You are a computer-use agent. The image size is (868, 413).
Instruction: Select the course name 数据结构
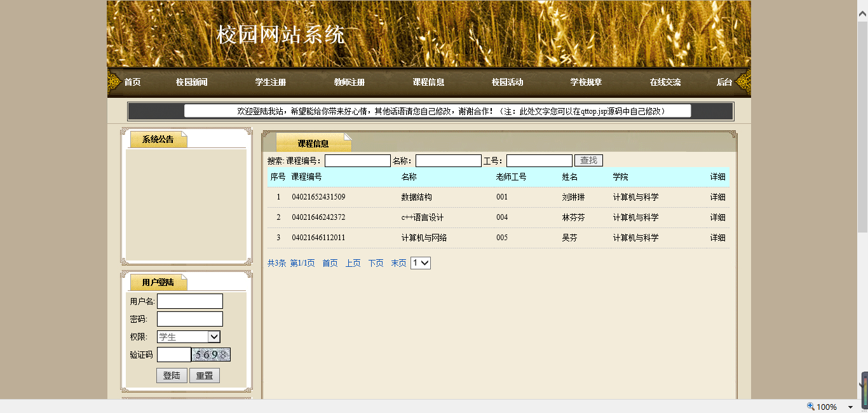click(x=416, y=198)
